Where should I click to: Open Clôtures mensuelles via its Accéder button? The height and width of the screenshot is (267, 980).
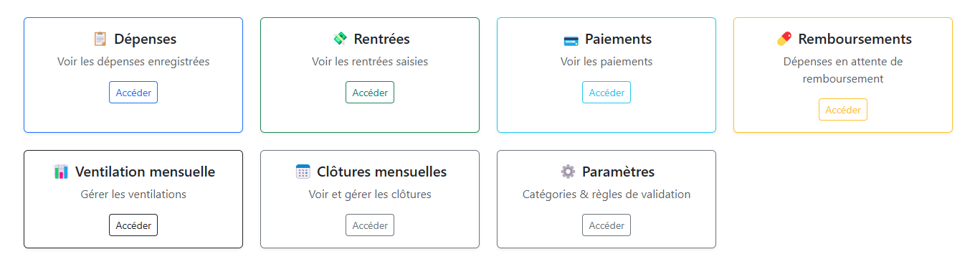[370, 225]
